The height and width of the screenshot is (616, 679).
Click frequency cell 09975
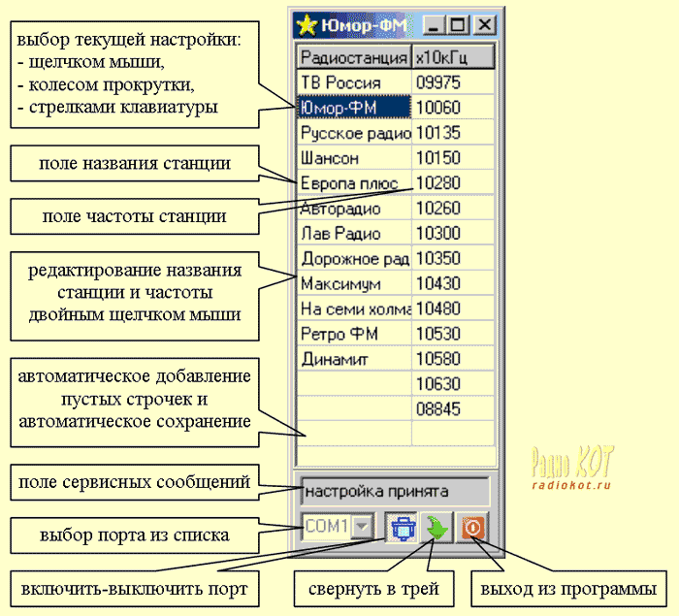point(453,82)
